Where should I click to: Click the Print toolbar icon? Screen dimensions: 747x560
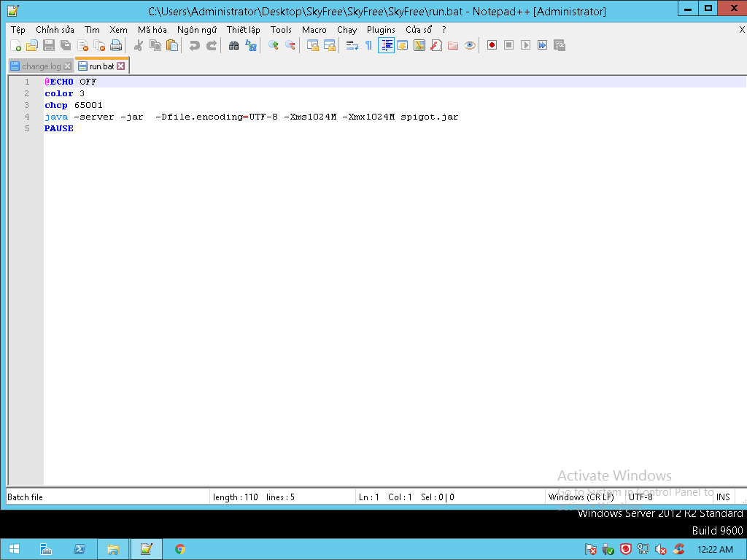pyautogui.click(x=116, y=45)
